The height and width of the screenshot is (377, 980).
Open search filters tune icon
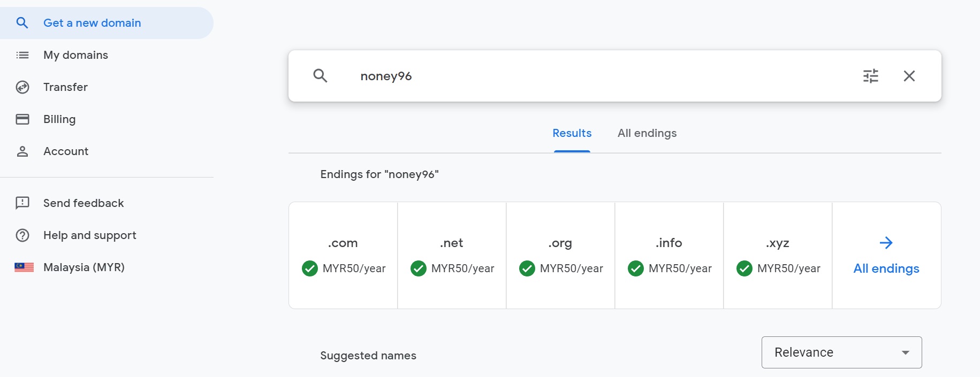[871, 76]
